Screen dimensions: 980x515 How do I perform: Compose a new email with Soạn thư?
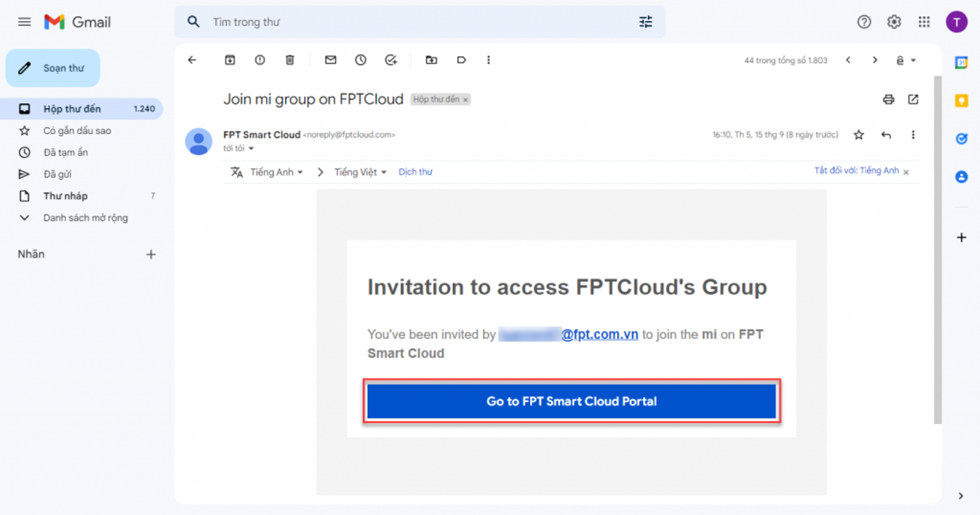tap(53, 68)
